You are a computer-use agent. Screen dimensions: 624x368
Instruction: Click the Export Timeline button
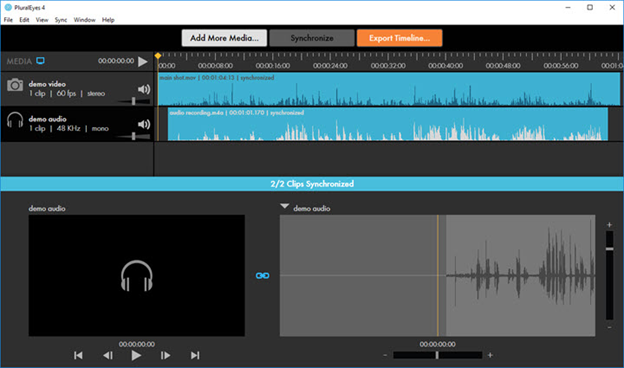(x=399, y=38)
